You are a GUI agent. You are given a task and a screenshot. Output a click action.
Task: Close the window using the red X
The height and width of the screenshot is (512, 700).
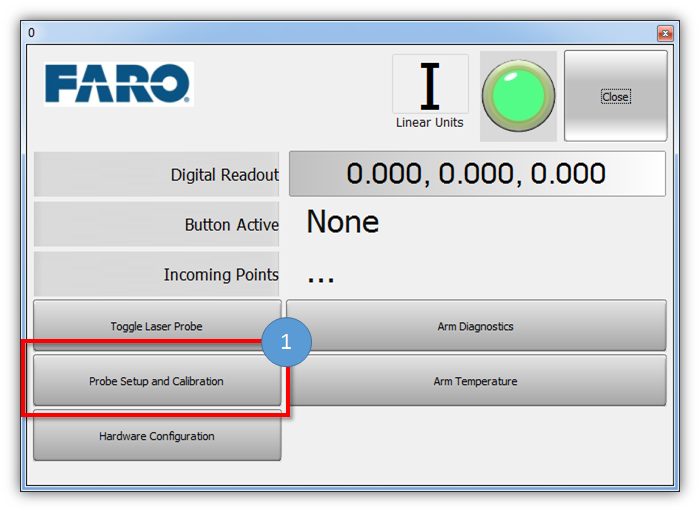[x=665, y=33]
